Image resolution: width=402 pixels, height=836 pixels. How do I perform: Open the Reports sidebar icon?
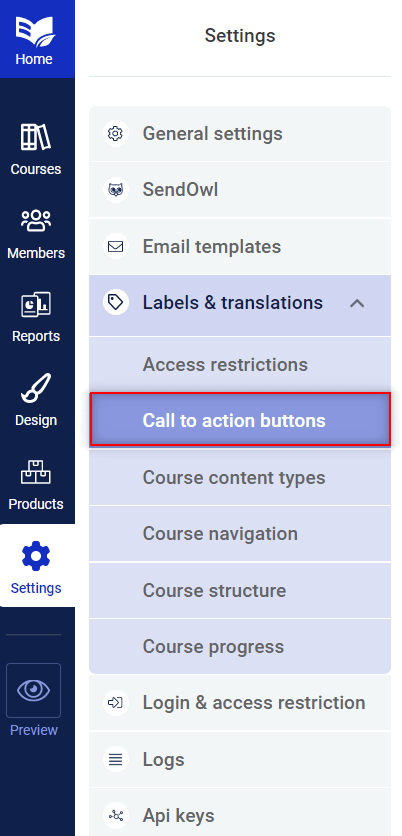point(36,304)
